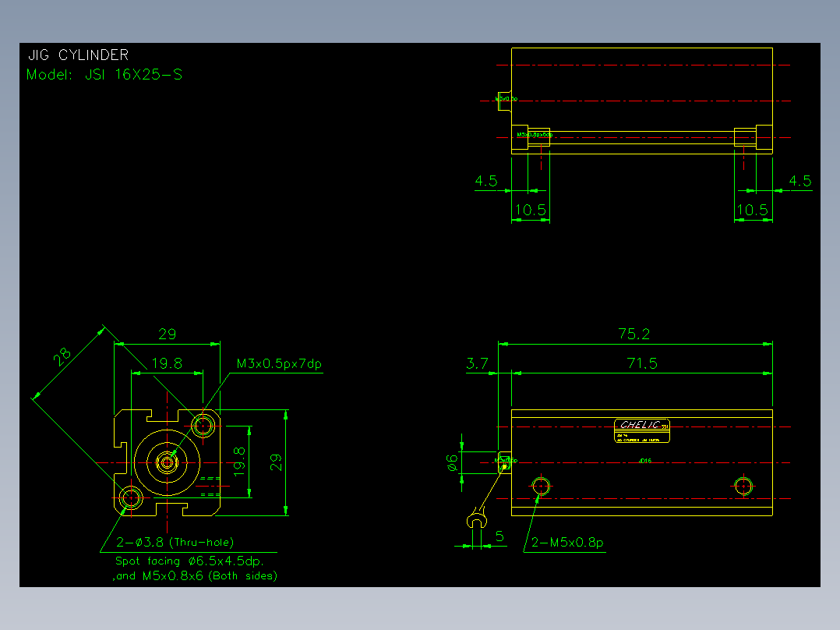Click the horizontal 29 width dimension
840x630 pixels.
tap(167, 334)
